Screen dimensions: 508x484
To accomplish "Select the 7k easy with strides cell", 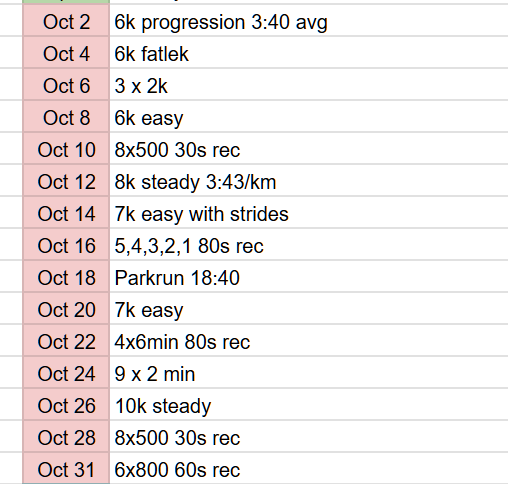I will coord(309,212).
